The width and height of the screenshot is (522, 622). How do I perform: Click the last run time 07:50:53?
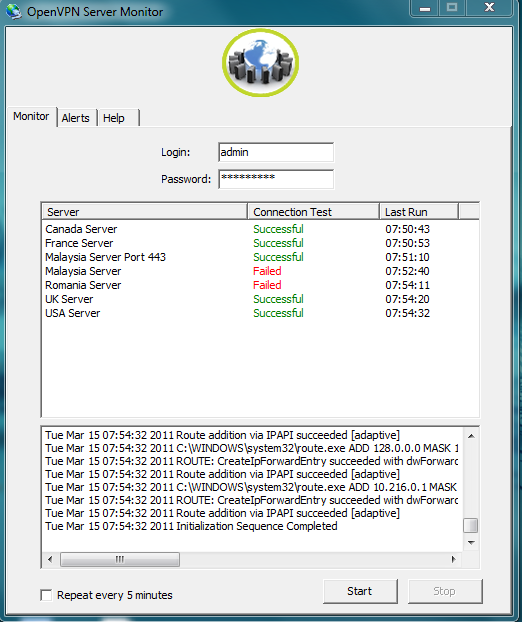407,243
